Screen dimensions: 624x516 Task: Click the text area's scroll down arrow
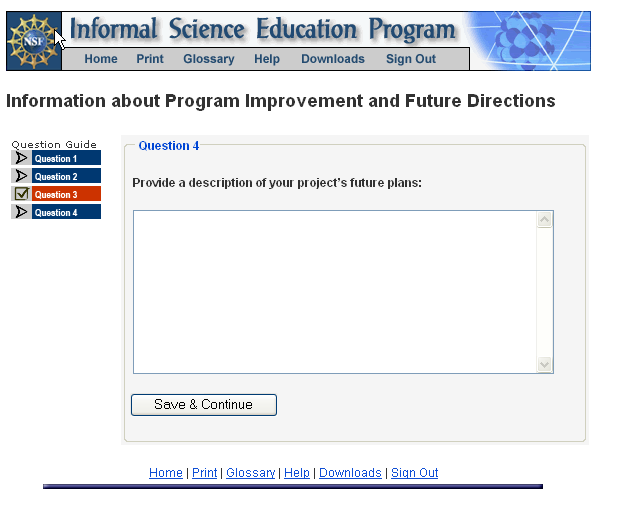point(545,365)
